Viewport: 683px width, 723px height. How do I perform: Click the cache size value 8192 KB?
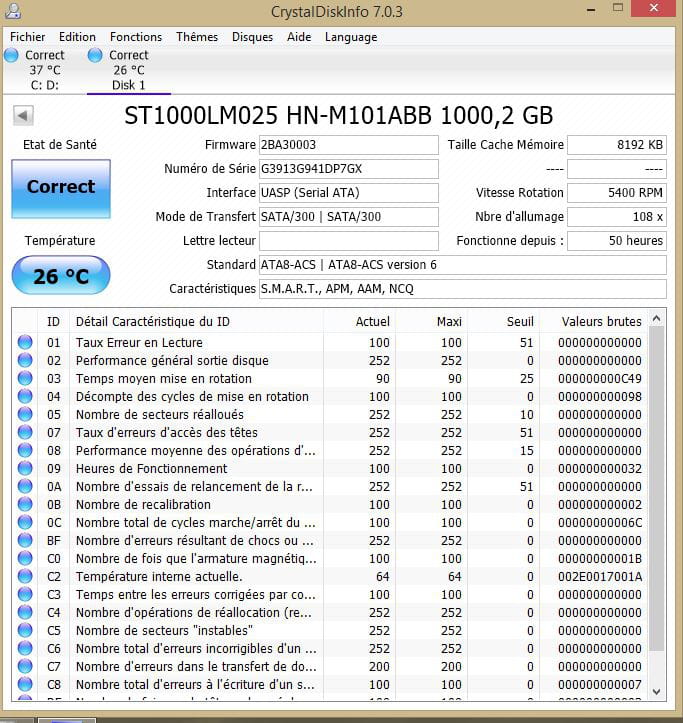(x=617, y=145)
